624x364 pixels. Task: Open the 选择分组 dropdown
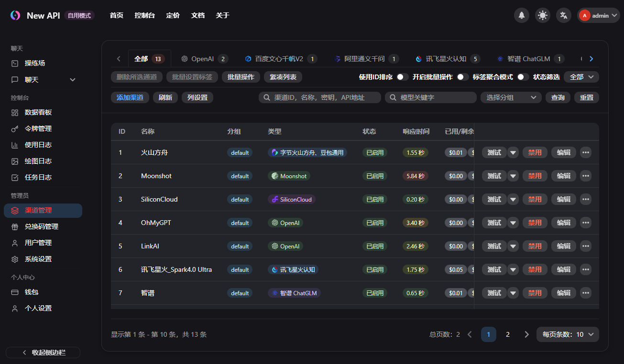coord(511,97)
